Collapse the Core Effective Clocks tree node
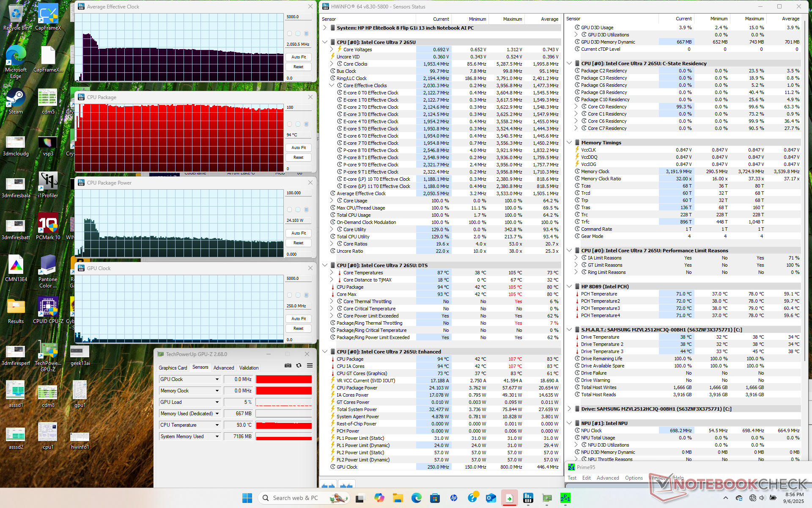 point(332,86)
